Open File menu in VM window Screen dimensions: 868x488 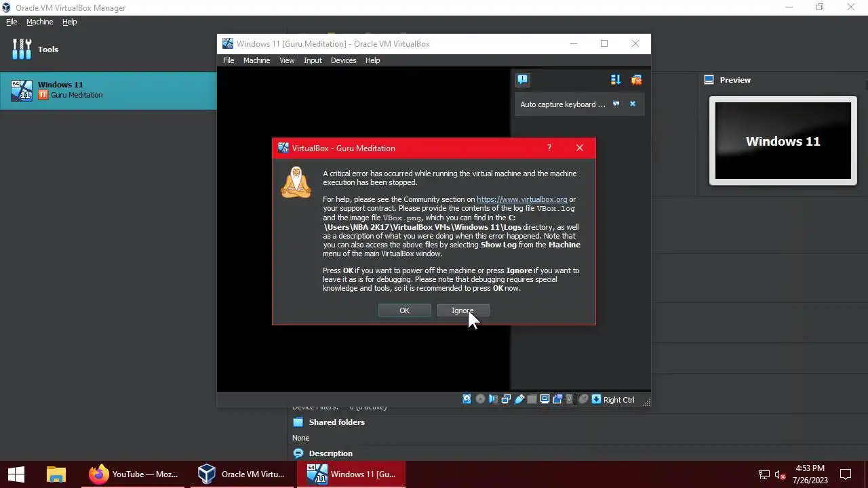tap(229, 60)
